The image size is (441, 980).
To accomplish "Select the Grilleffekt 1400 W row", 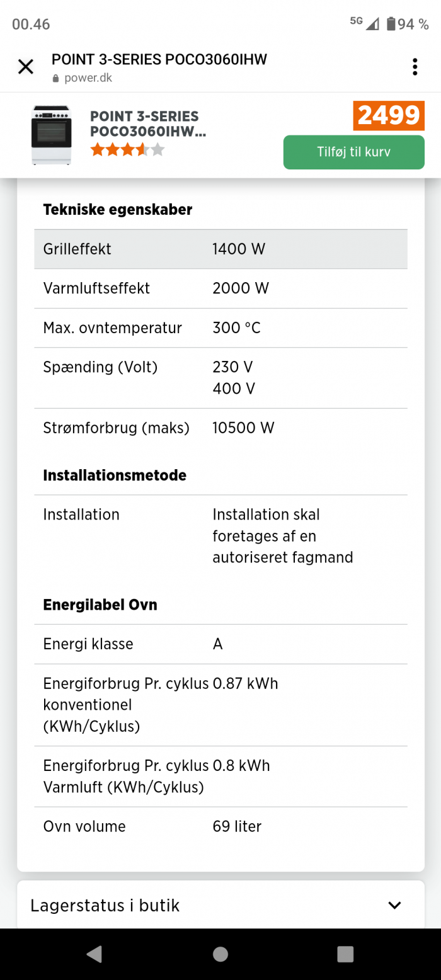I will [220, 249].
